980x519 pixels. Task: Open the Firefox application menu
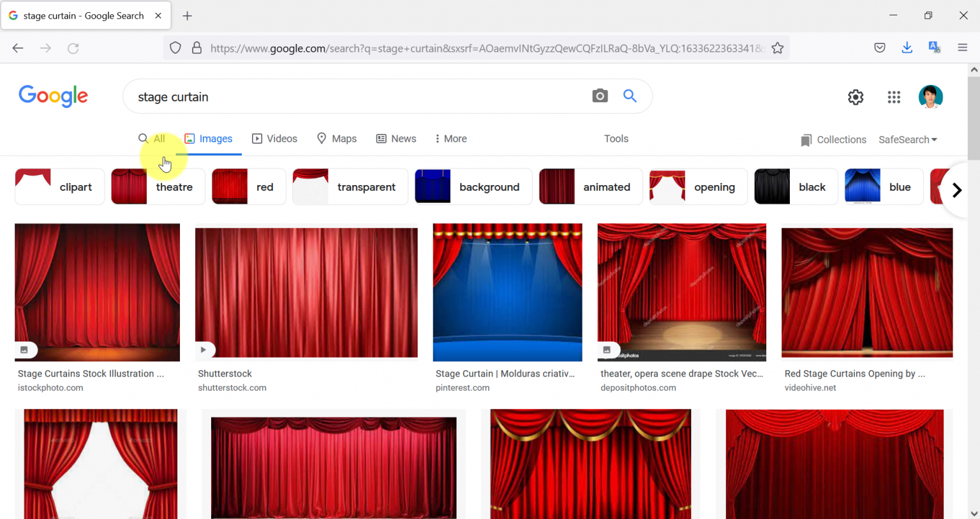pos(963,47)
